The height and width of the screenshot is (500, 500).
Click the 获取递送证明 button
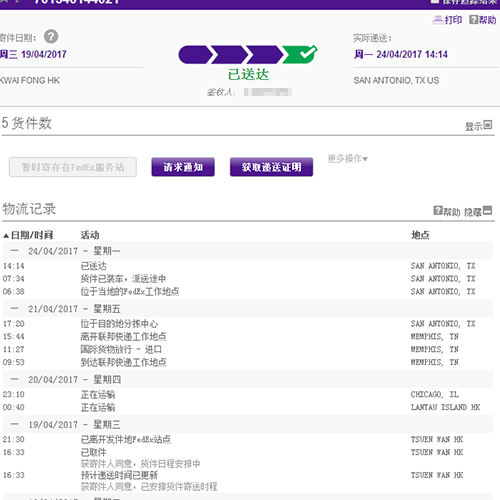coord(271,167)
